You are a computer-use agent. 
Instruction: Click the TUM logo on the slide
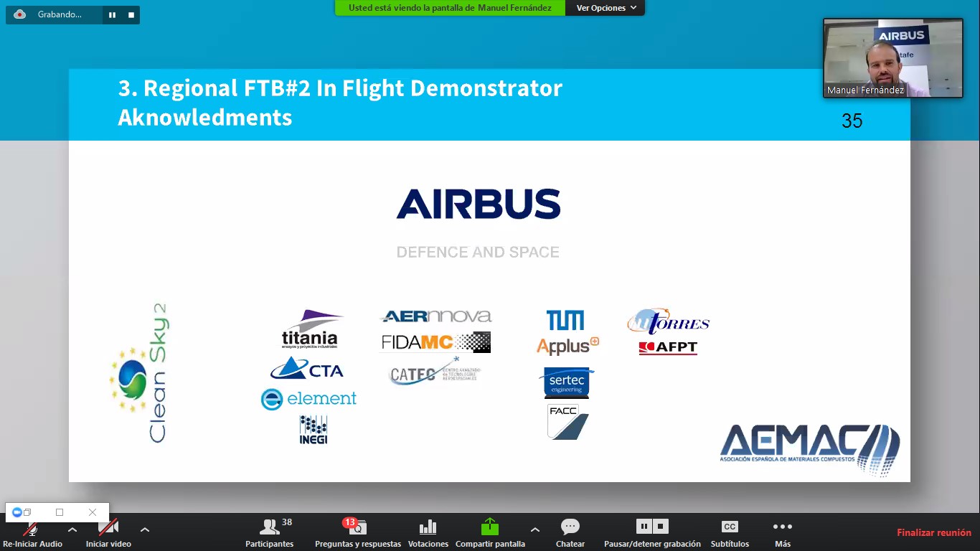(565, 320)
